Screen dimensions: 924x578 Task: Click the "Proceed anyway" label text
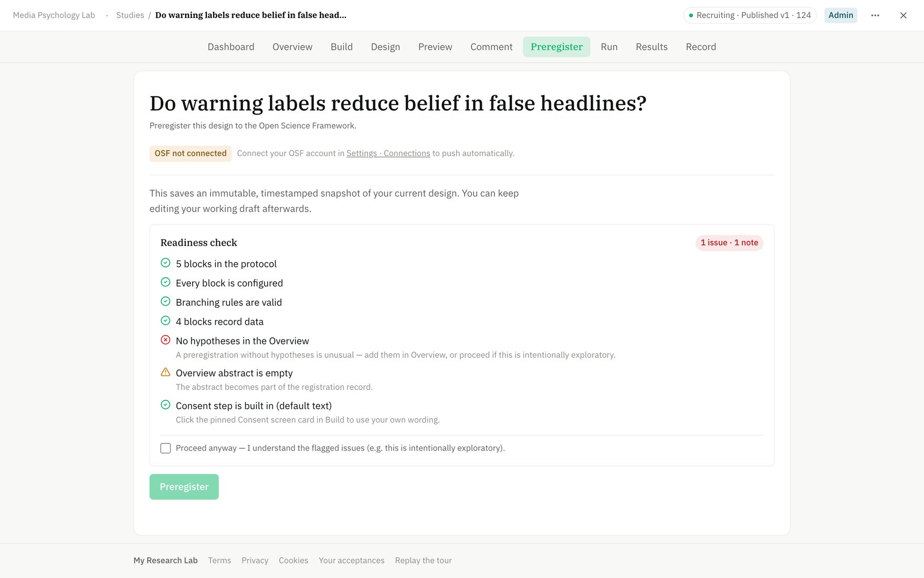pos(340,448)
